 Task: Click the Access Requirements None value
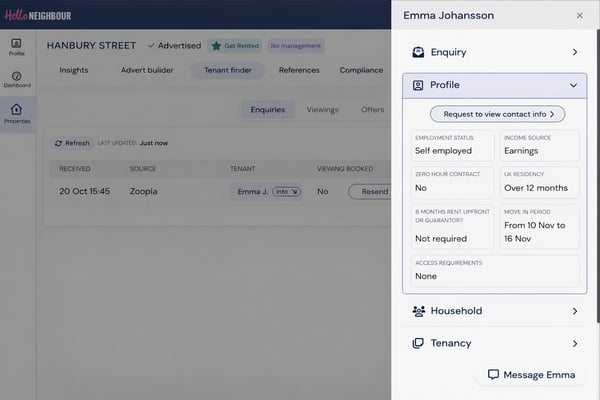[x=426, y=276]
